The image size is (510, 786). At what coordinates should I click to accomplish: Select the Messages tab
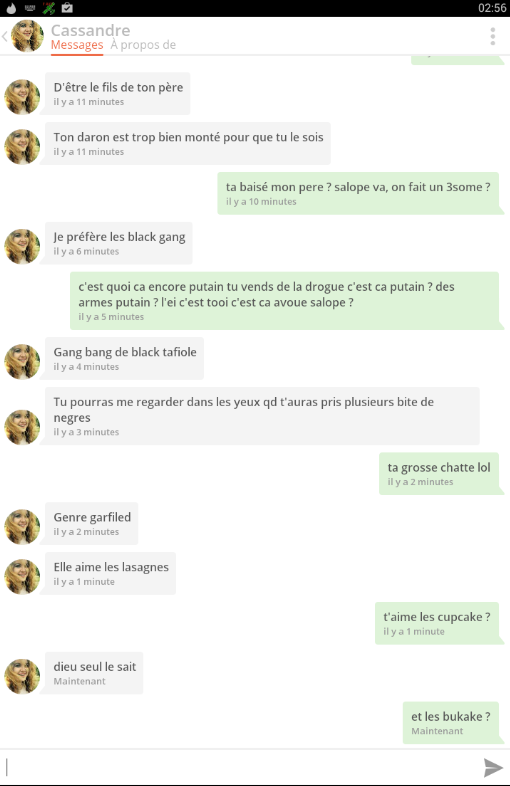[x=77, y=45]
